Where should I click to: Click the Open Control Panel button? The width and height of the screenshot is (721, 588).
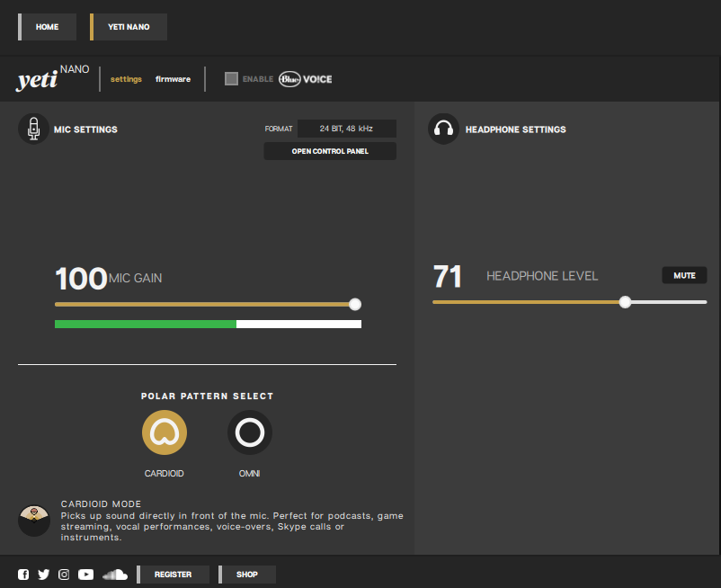point(330,151)
